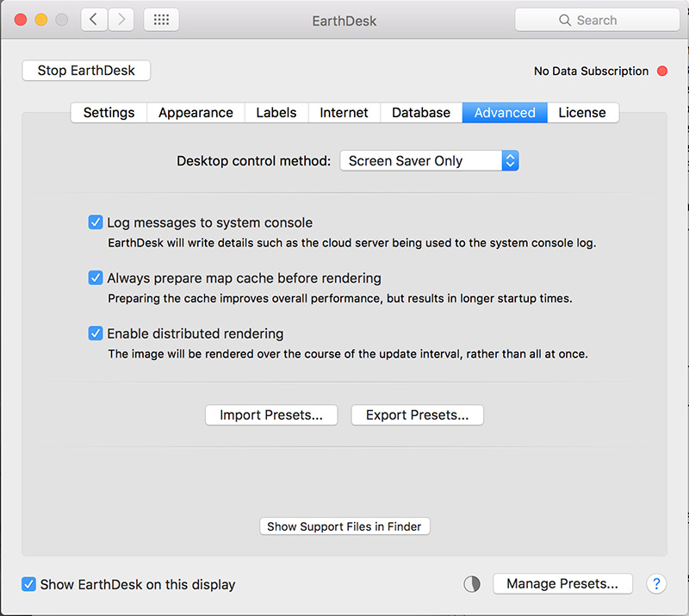689x616 pixels.
Task: Select the Advanced tab
Action: coord(505,113)
